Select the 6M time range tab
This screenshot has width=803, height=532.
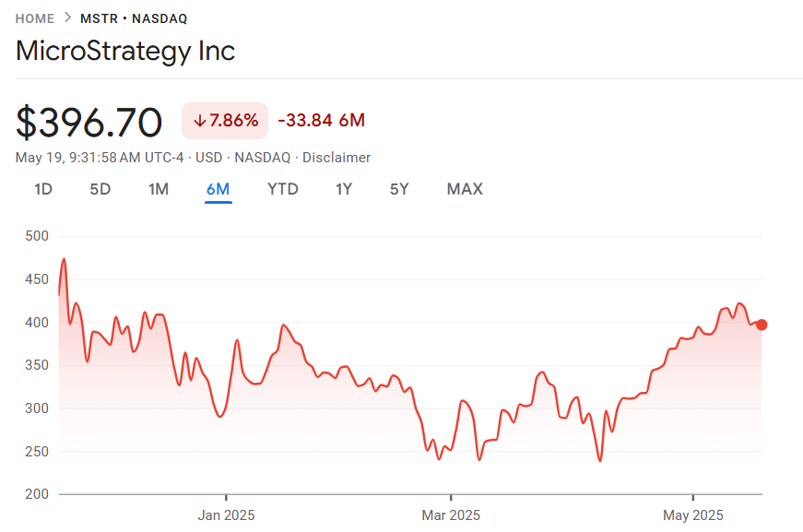coord(218,189)
